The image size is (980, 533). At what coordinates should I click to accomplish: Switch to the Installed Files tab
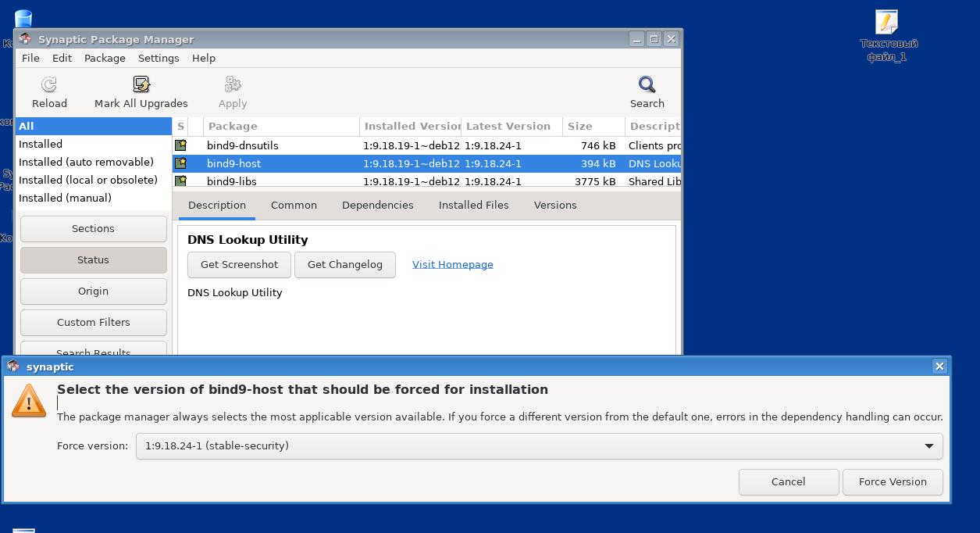473,205
